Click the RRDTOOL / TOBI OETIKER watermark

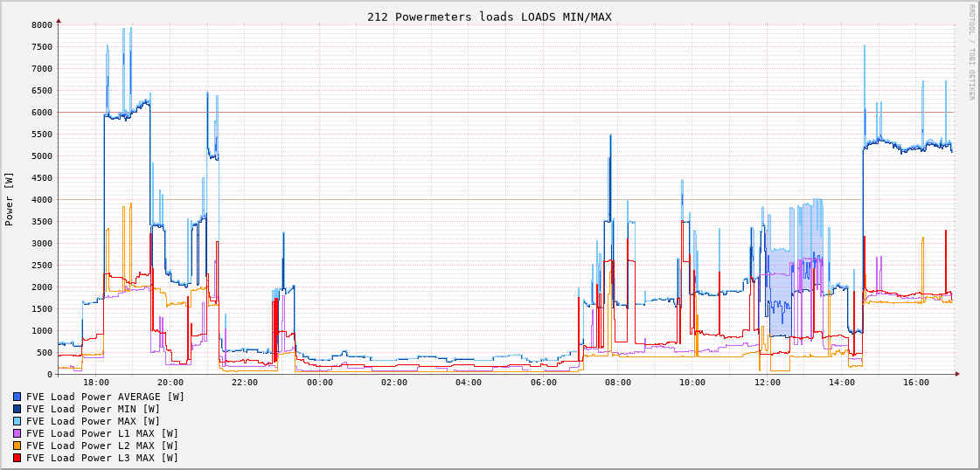pos(970,52)
